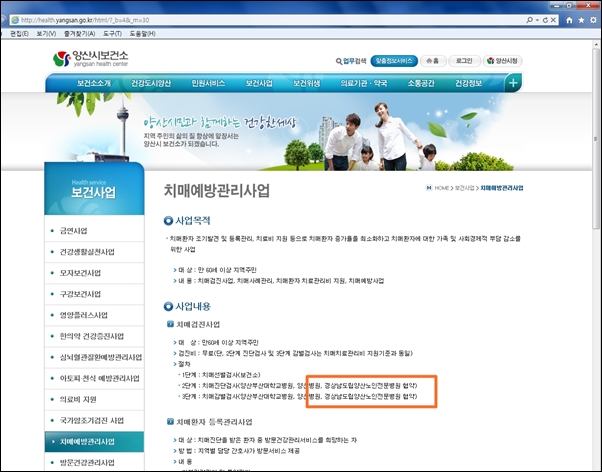602x472 pixels.
Task: Click the refresh icon in address bar
Action: click(x=545, y=20)
